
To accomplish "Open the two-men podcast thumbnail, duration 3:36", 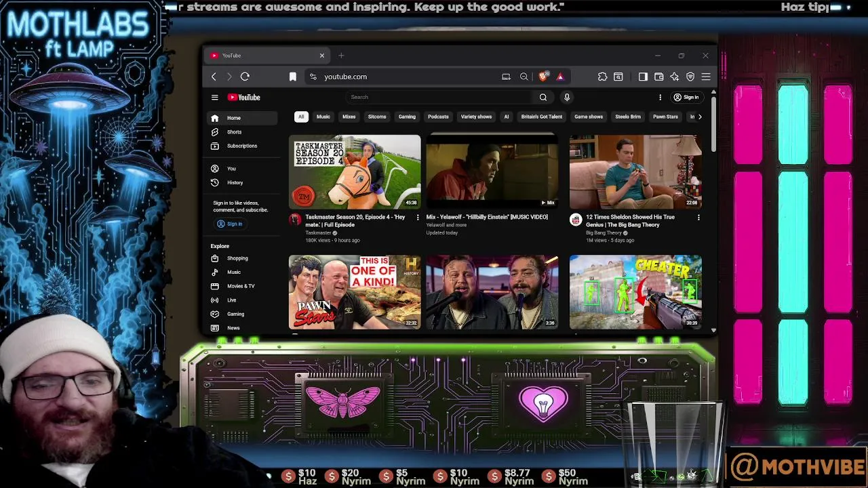I will [492, 292].
